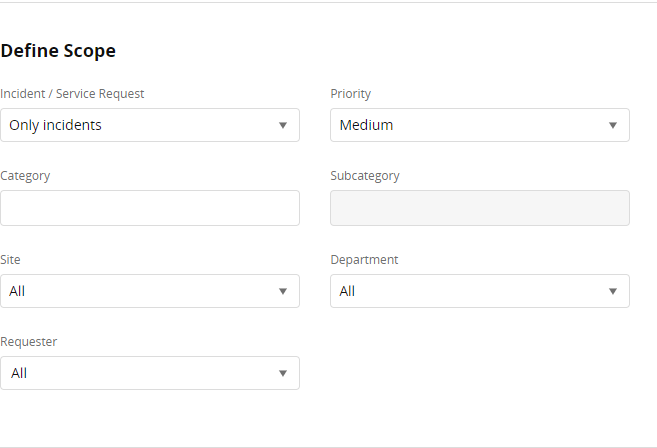Image resolution: width=657 pixels, height=448 pixels.
Task: Click the Priority field label
Action: tap(351, 94)
